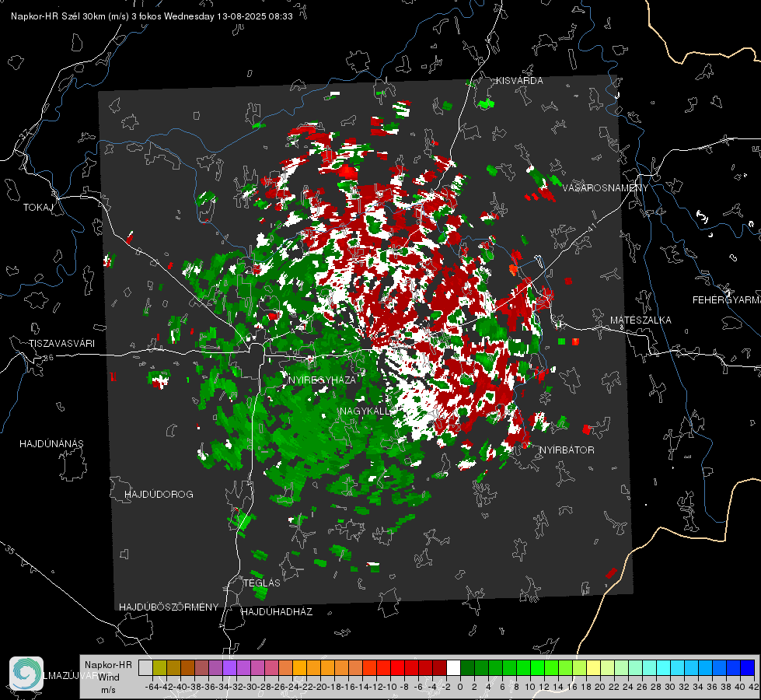Select the NYÍRBÁTOR label
Image resolution: width=761 pixels, height=700 pixels.
coord(567,450)
